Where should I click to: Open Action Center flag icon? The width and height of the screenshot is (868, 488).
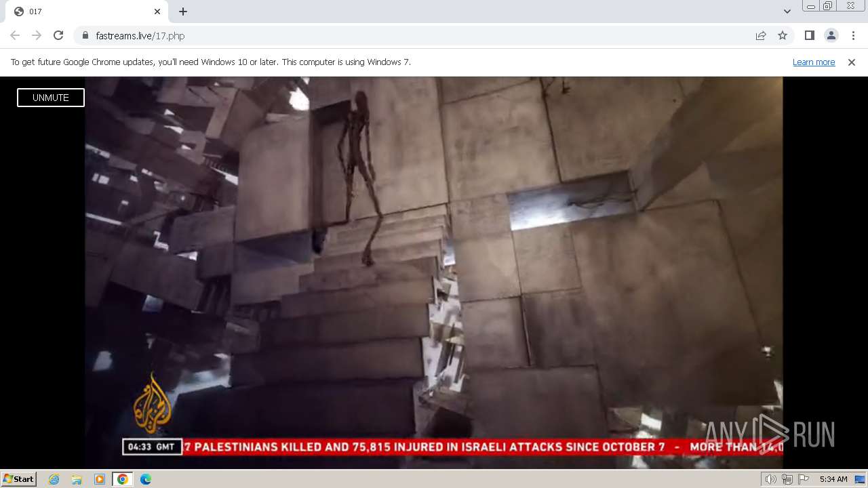point(804,479)
